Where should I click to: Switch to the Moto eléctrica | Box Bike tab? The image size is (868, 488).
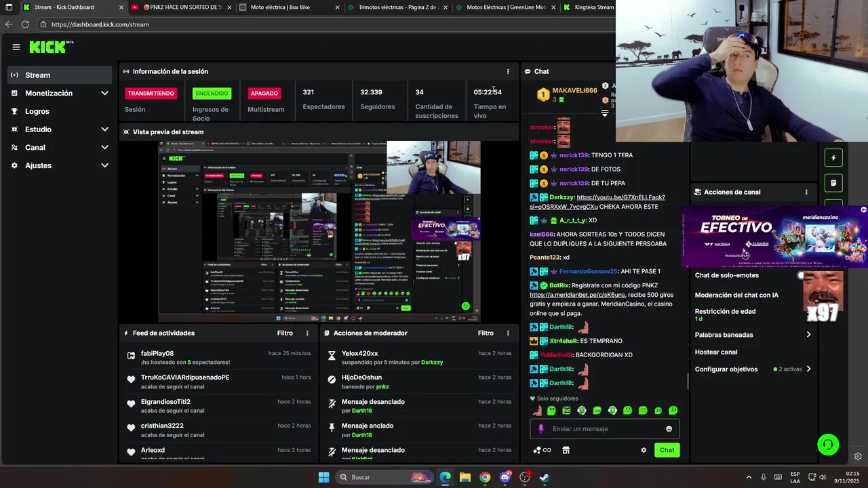coord(290,7)
